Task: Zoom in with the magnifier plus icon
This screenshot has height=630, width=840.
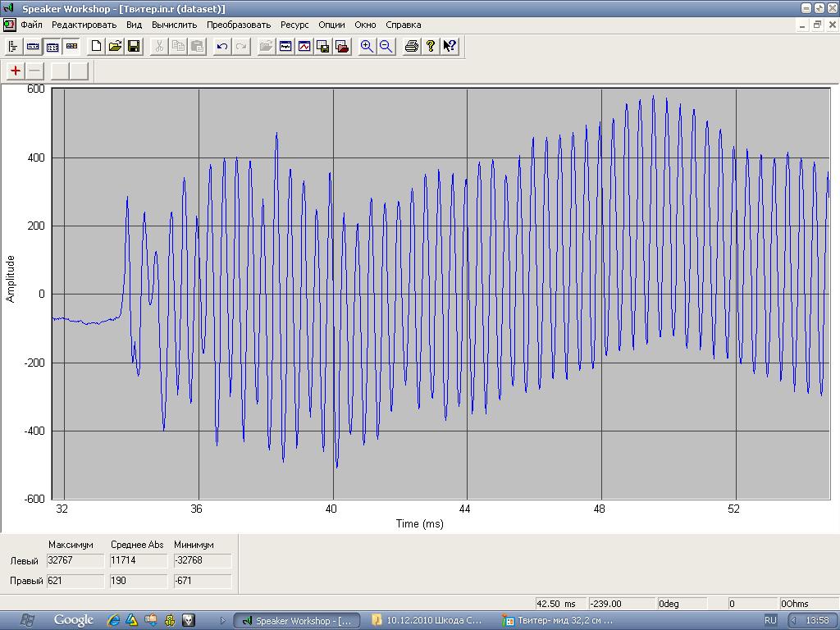Action: point(367,47)
